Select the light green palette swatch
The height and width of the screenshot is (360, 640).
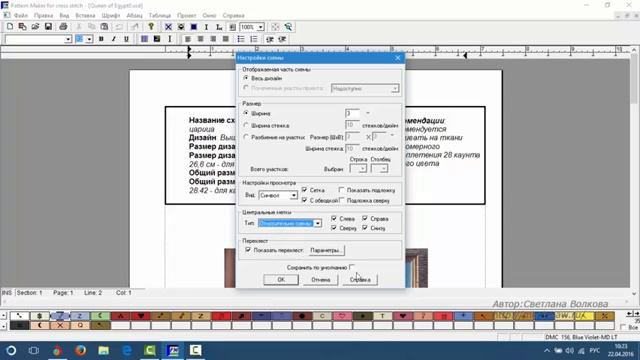click(x=100, y=316)
